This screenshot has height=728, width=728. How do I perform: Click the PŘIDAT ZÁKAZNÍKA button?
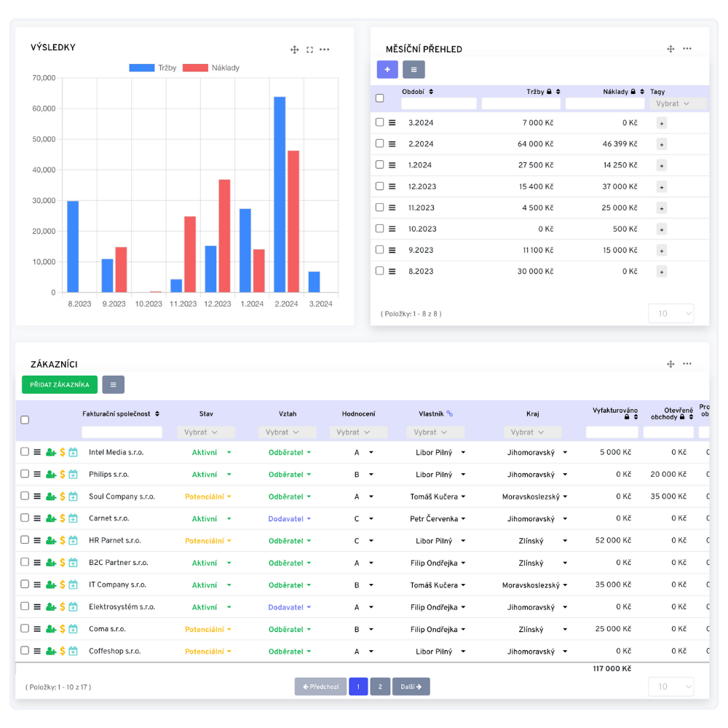[x=59, y=384]
